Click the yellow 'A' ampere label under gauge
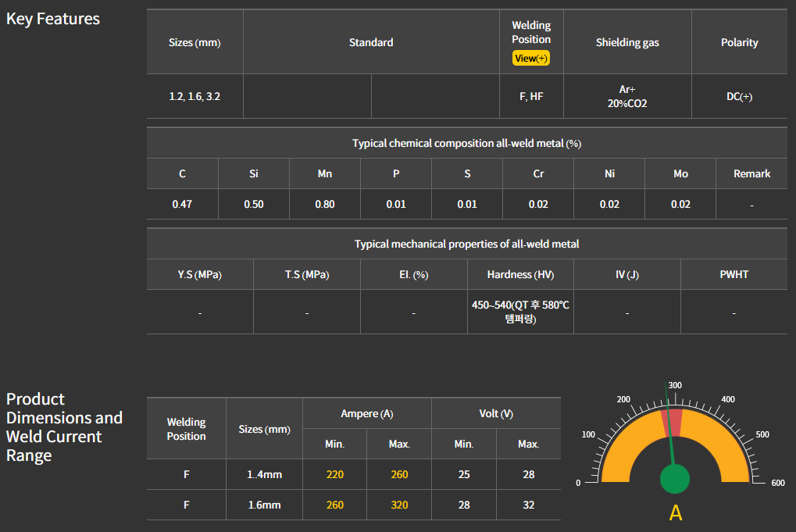The image size is (796, 532). pos(676,513)
